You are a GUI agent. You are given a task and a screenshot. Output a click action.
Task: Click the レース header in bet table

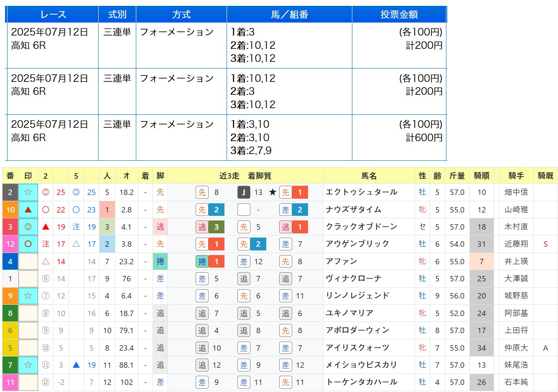(53, 14)
